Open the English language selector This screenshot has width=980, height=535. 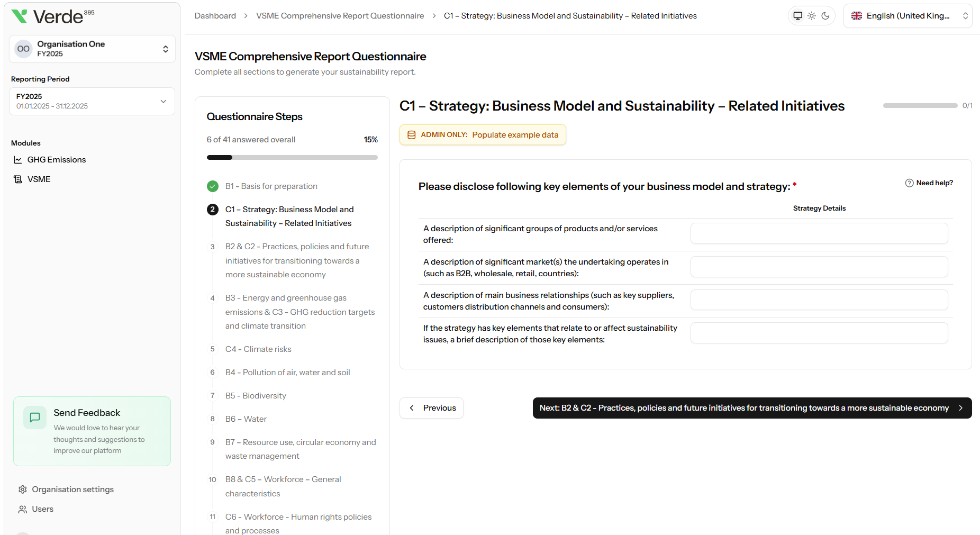[907, 15]
